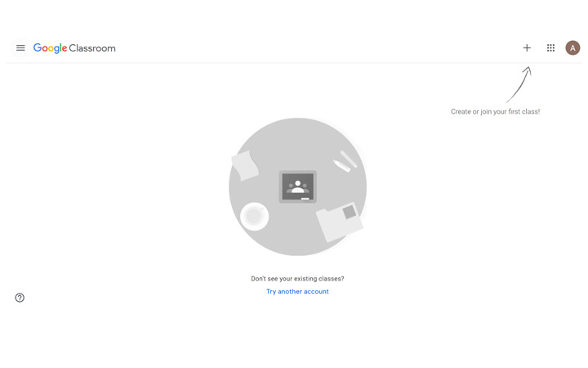Open the hamburger main menu
This screenshot has height=368, width=588.
click(20, 48)
